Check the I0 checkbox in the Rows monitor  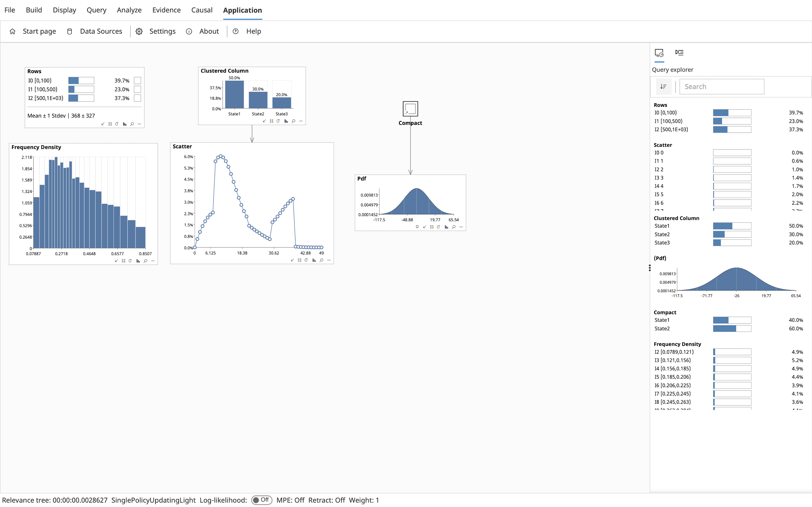coord(137,80)
